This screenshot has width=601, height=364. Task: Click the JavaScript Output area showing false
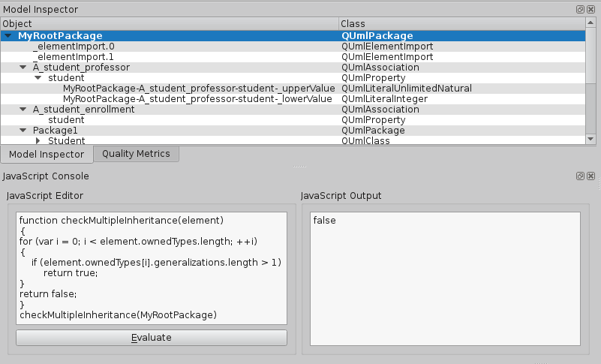tap(445, 278)
